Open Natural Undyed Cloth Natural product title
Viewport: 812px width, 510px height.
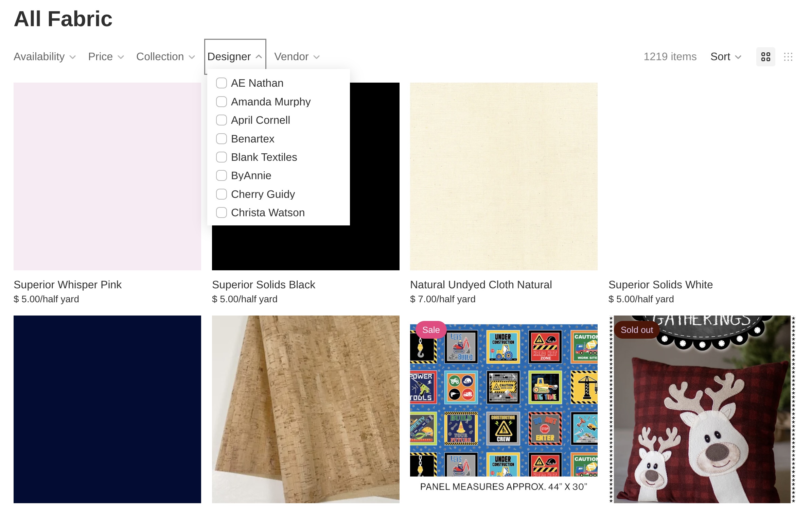coord(481,285)
